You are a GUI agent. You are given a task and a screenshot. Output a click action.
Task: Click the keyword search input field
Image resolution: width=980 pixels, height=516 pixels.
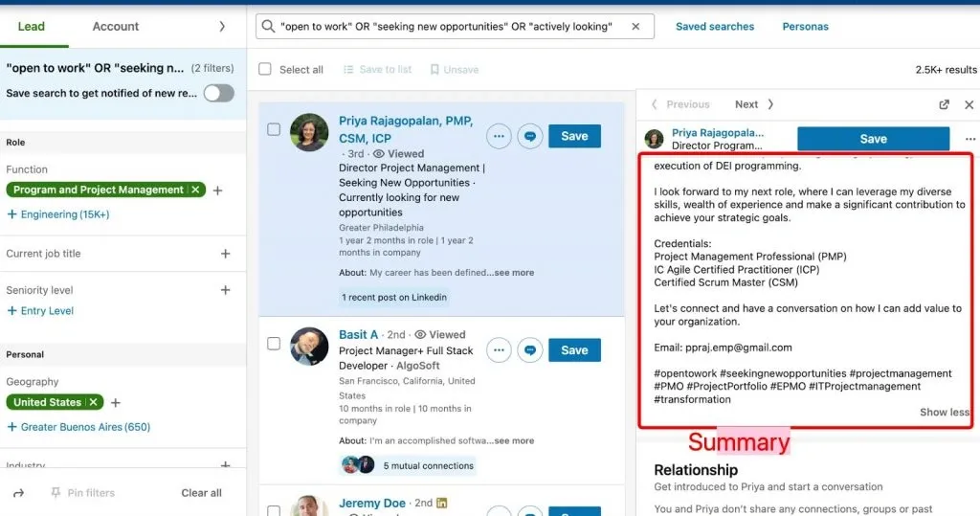click(455, 26)
